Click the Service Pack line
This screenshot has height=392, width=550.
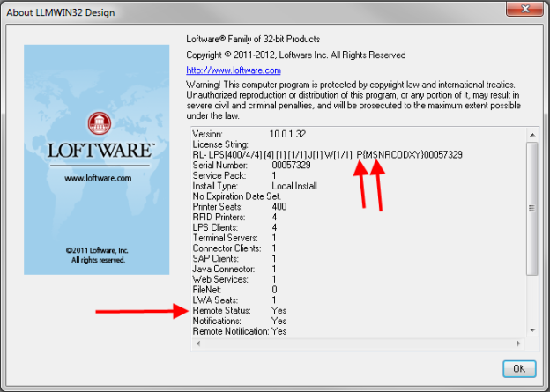pyautogui.click(x=234, y=175)
